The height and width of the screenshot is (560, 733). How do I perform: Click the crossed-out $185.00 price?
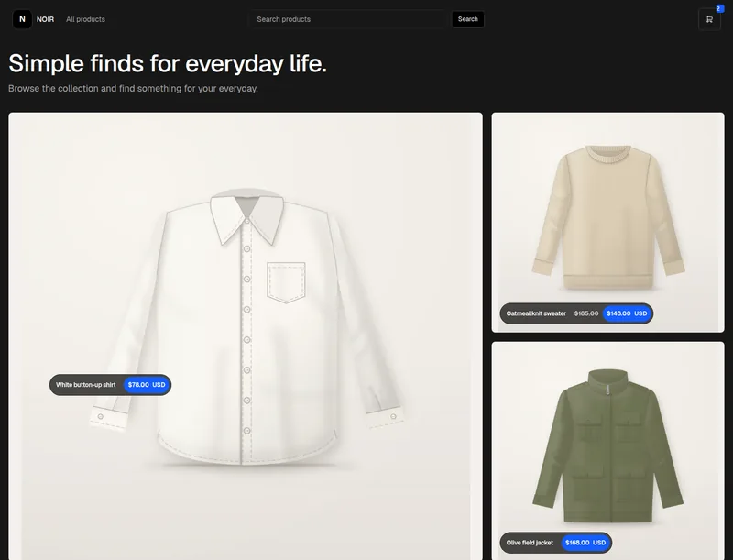pos(586,313)
